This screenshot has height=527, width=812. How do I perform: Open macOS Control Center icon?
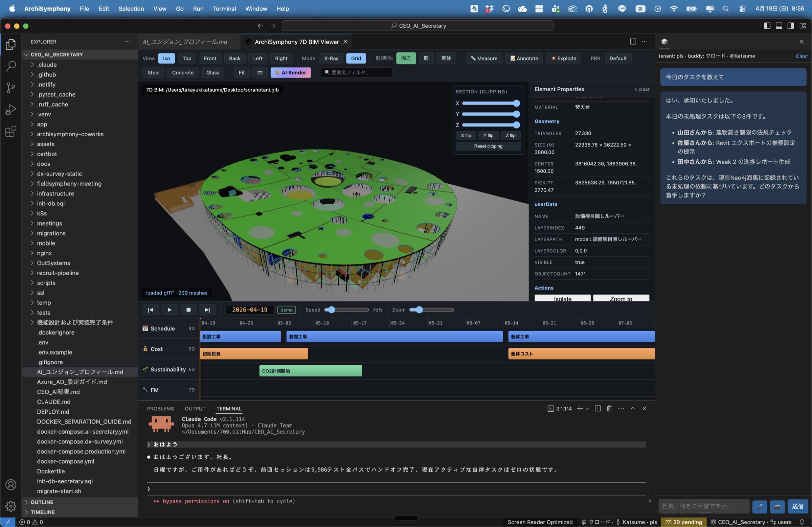pyautogui.click(x=742, y=9)
